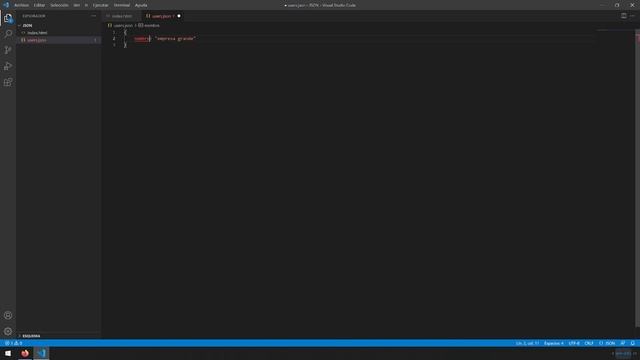Open Explorer panel more actions (ellipsis)
The width and height of the screenshot is (640, 360).
pos(94,16)
